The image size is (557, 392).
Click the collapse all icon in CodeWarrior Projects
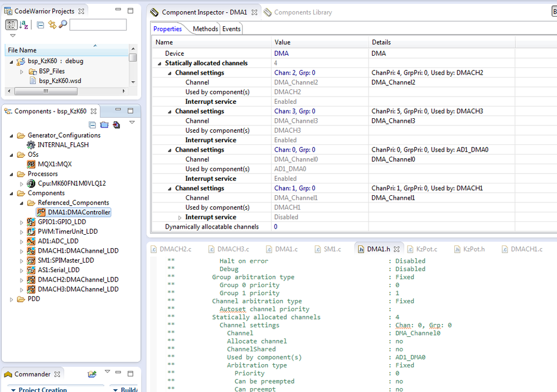[41, 25]
